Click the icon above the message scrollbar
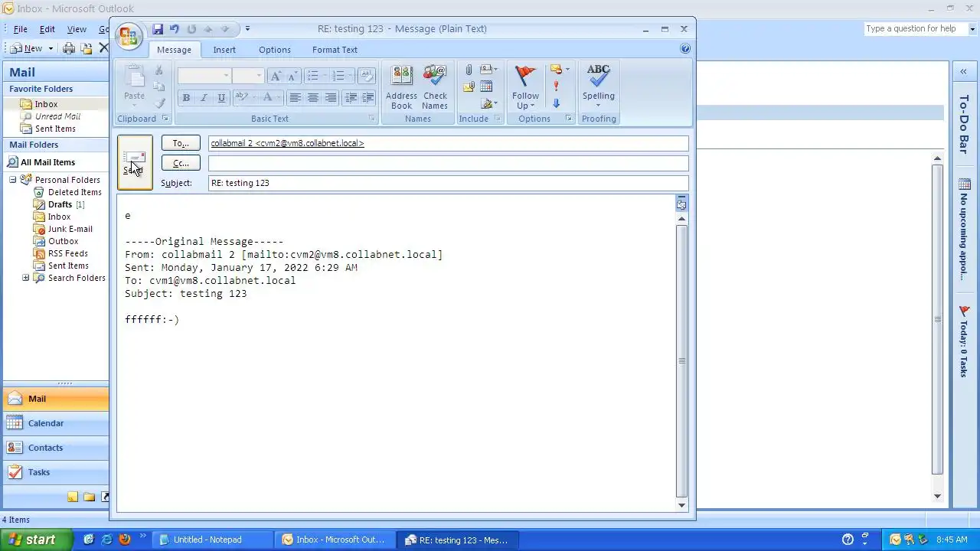980x551 pixels. [681, 203]
